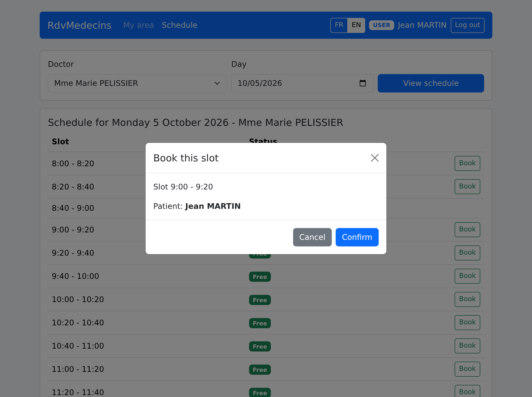
Task: Expand the Doctor dropdown
Action: click(x=137, y=83)
